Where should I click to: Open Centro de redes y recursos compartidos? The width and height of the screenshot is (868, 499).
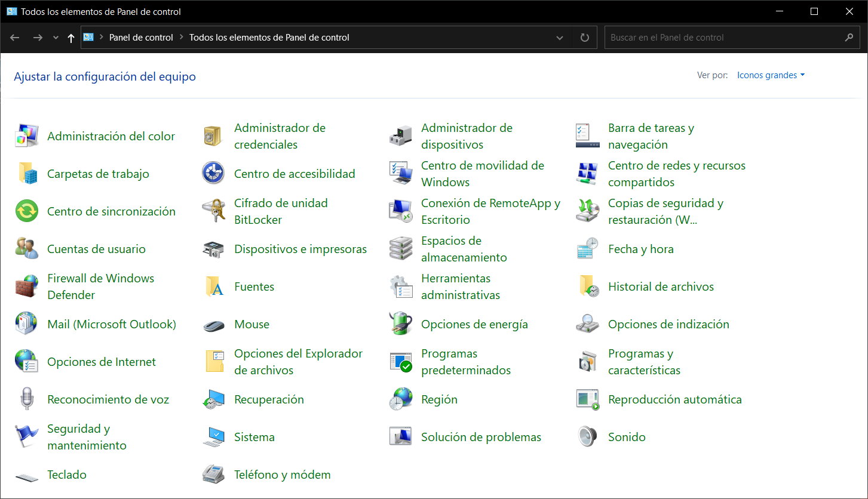pos(676,174)
